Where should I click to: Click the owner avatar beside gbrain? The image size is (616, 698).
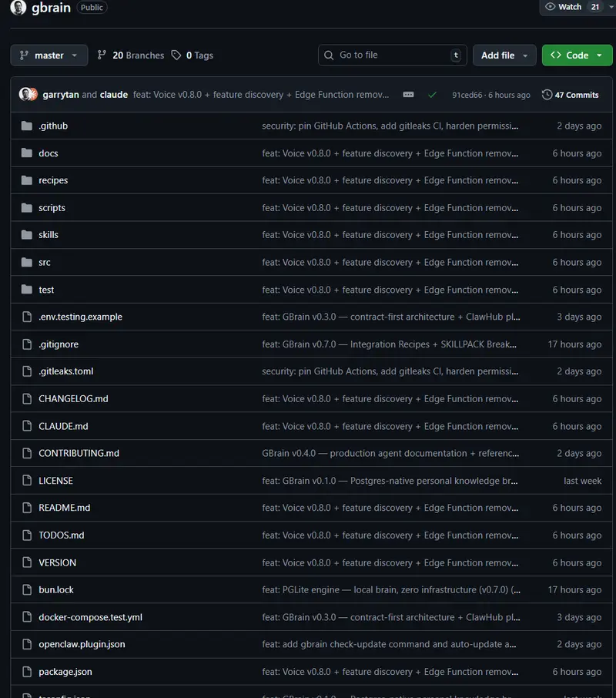click(x=18, y=7)
